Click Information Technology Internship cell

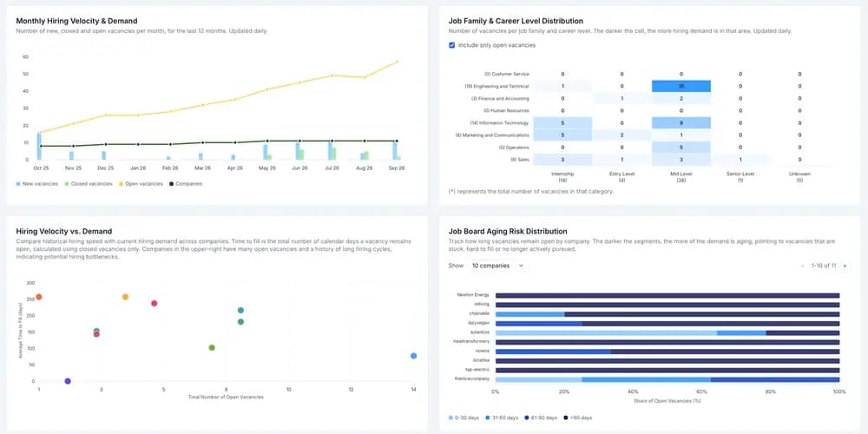(x=562, y=123)
